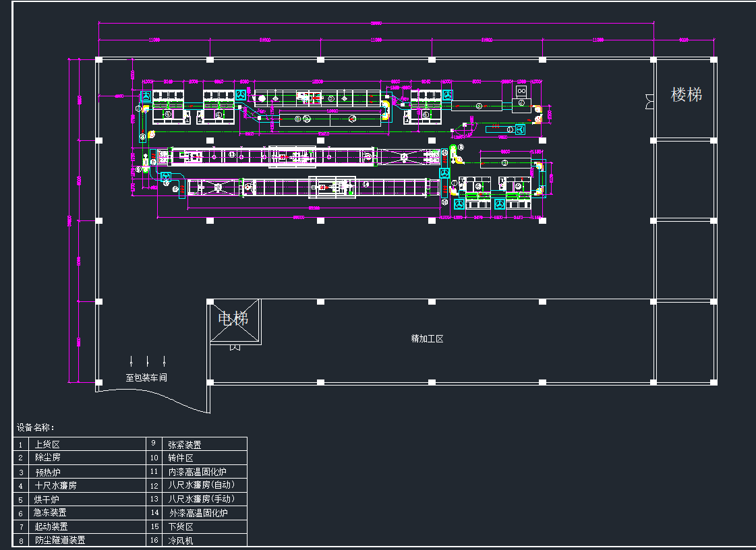Select the 楼梯 stairwell label
The image size is (756, 550).
[x=687, y=95]
